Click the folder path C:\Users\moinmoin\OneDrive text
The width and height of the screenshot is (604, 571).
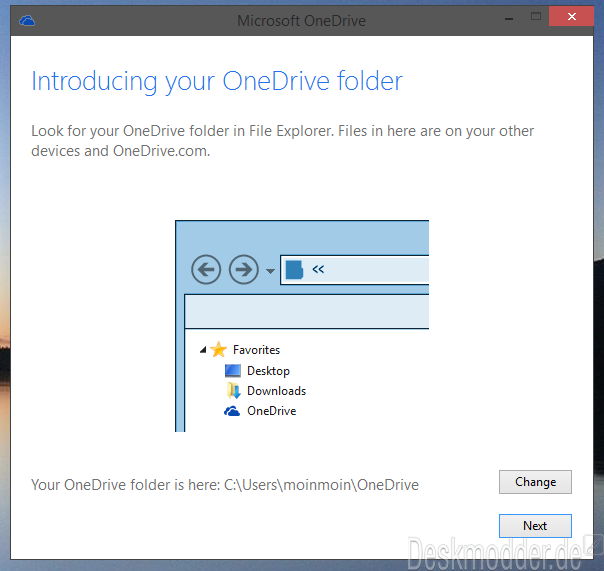tap(321, 485)
